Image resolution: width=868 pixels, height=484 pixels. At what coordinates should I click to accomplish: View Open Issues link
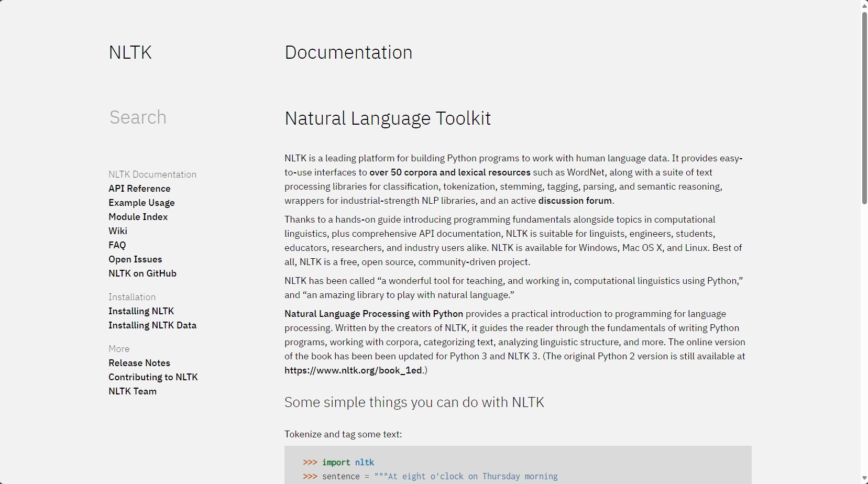[135, 259]
